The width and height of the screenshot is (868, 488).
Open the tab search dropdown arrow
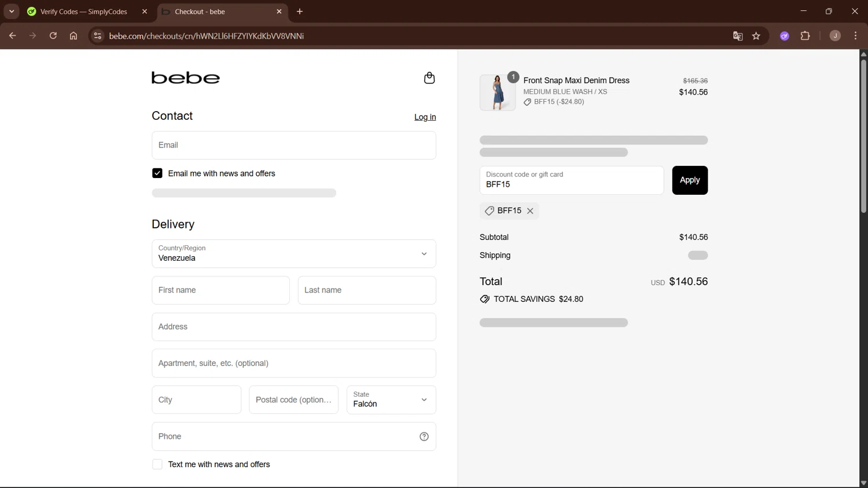(12, 12)
